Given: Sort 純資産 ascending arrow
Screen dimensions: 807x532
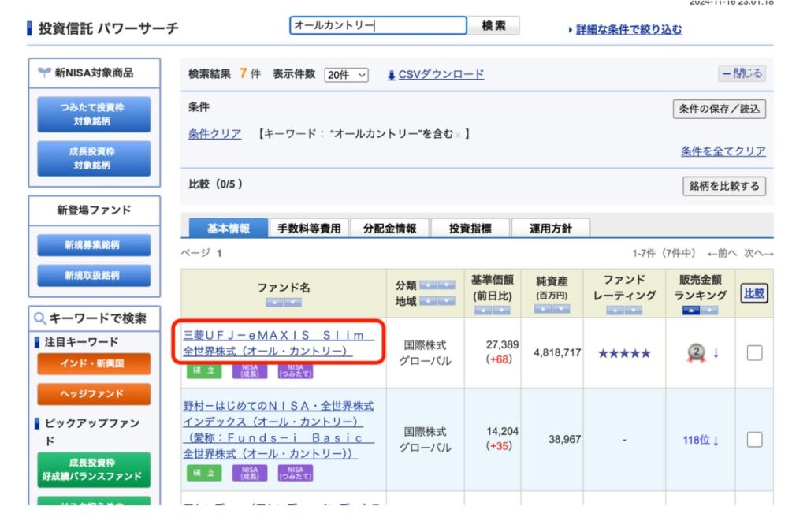Looking at the screenshot, I should coord(542,309).
